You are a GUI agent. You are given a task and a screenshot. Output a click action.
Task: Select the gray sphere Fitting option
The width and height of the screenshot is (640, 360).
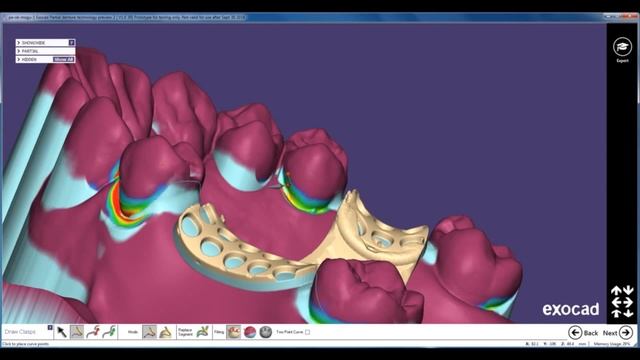tap(266, 332)
